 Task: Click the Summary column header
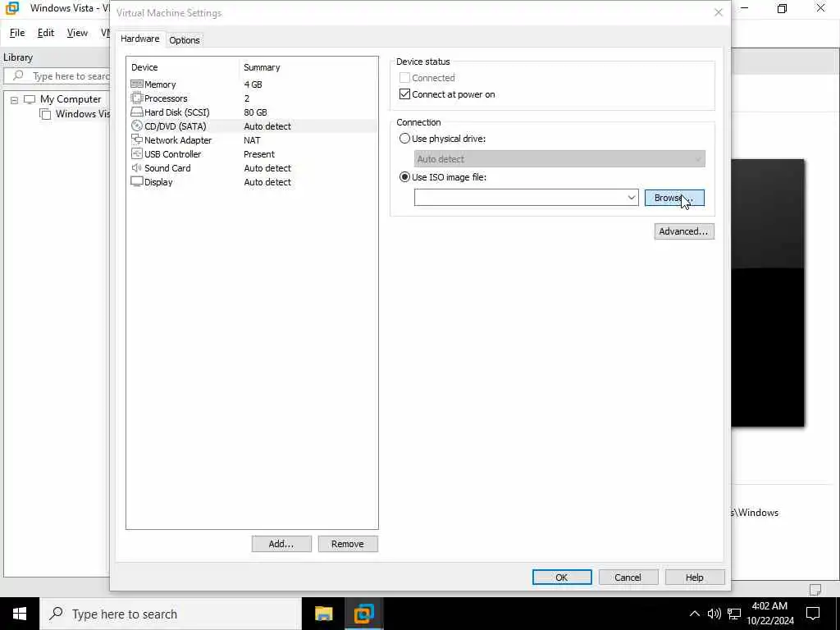(262, 67)
